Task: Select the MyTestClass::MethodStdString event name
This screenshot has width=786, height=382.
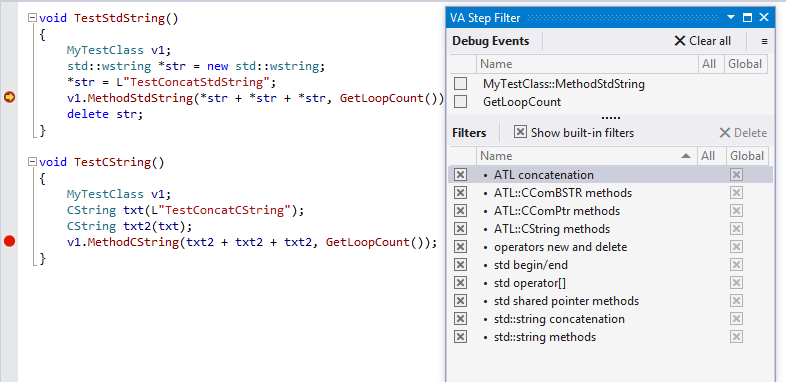Action: pyautogui.click(x=564, y=84)
